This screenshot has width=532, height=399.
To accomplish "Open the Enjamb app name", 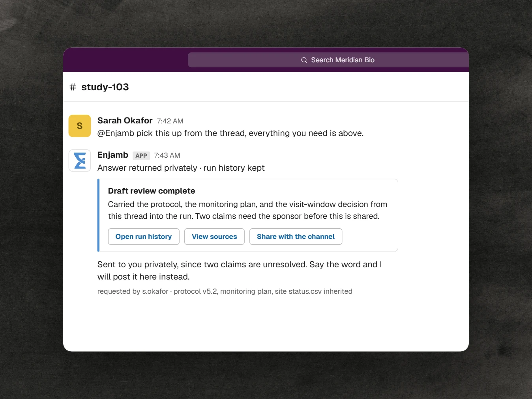I will pos(113,155).
